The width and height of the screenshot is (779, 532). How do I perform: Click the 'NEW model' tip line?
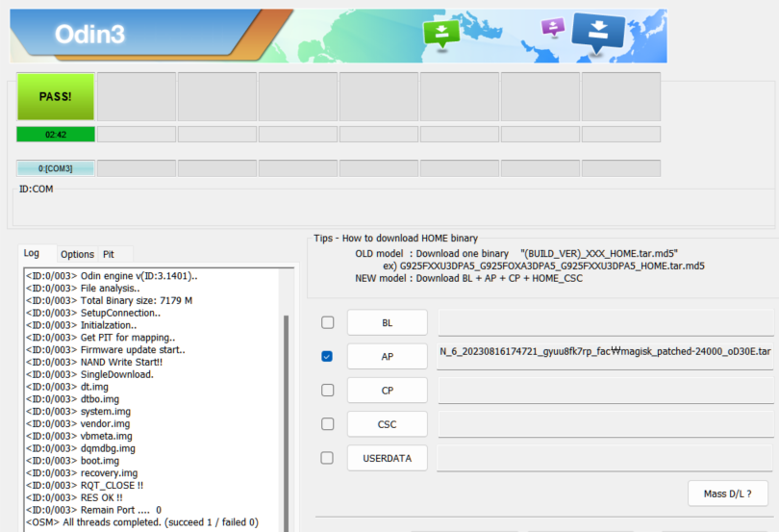point(468,278)
